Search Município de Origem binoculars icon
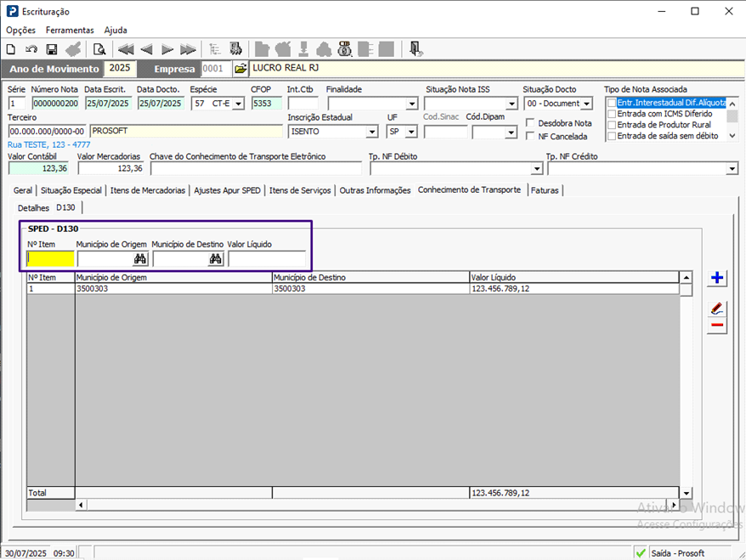This screenshot has height=560, width=746. click(140, 259)
